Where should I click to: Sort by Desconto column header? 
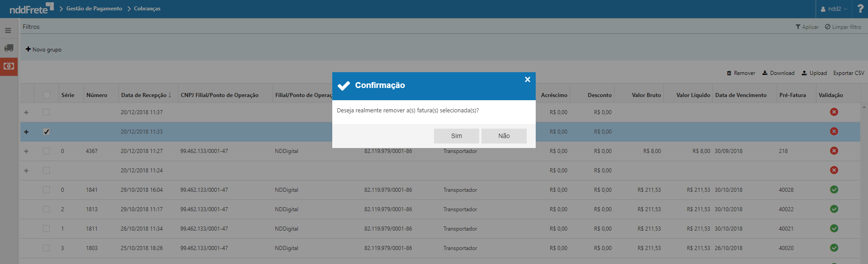point(599,95)
